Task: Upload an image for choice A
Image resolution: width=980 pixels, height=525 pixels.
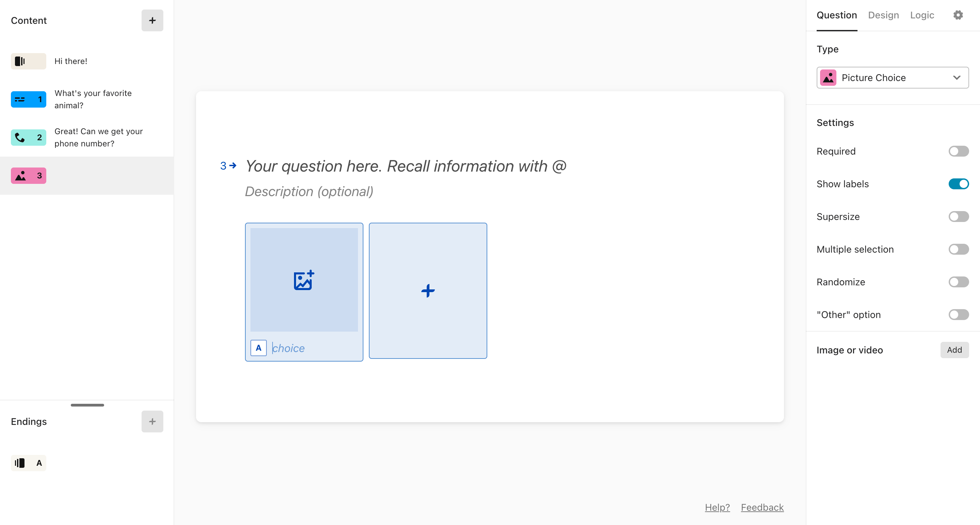Action: pos(304,280)
